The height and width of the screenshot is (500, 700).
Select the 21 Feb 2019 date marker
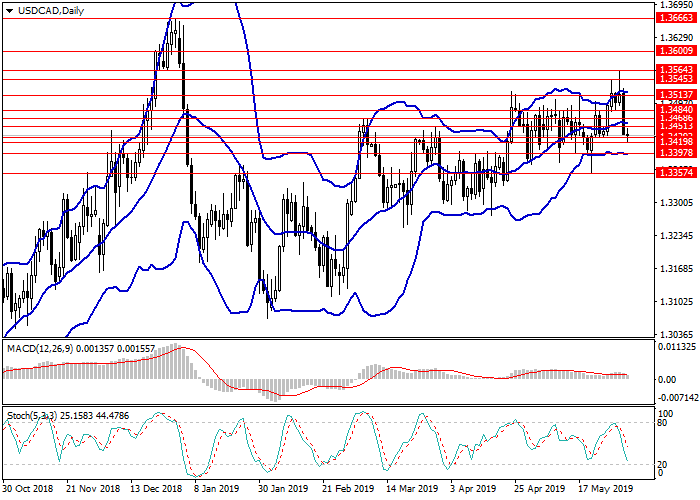pyautogui.click(x=346, y=490)
